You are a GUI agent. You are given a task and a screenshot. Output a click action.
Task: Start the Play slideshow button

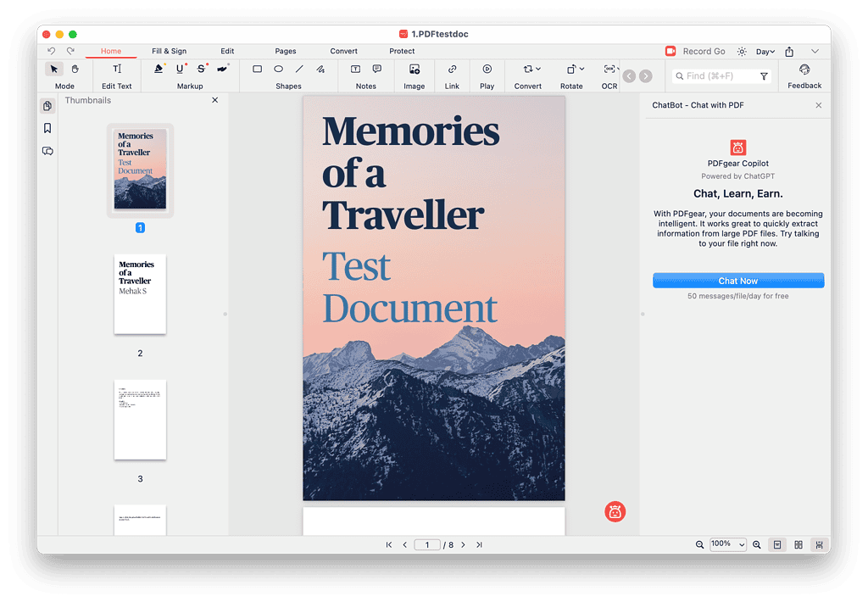click(487, 69)
